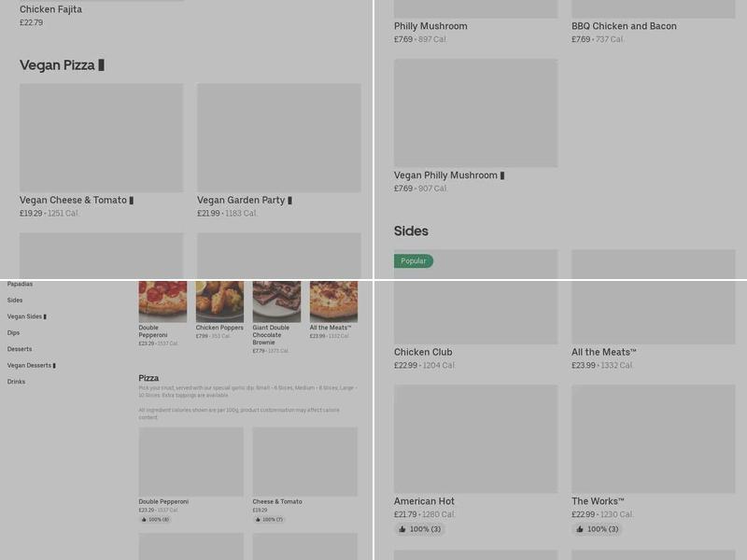Open the Chicken Poppers featured photo
747x560 pixels.
pyautogui.click(x=219, y=301)
